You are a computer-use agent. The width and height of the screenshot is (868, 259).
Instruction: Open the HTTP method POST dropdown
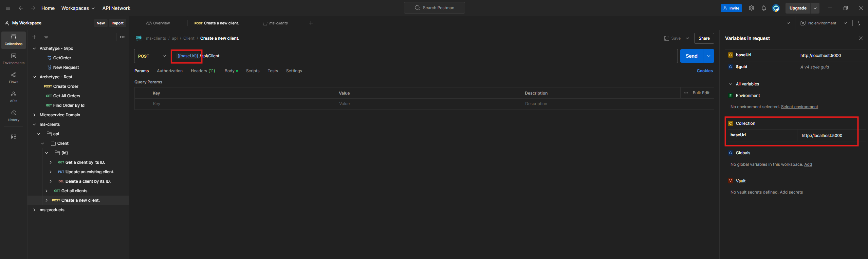(152, 56)
